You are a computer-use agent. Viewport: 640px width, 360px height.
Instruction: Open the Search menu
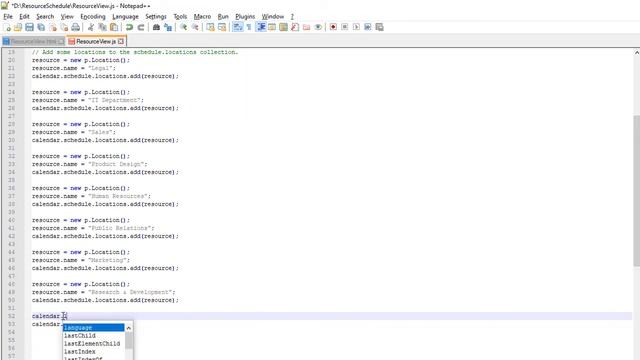pos(45,17)
